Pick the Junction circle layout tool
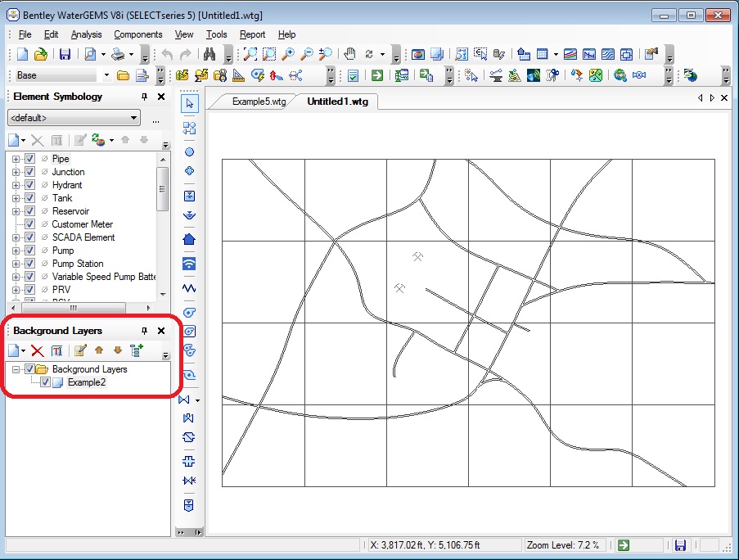Image resolution: width=739 pixels, height=560 pixels. point(190,151)
